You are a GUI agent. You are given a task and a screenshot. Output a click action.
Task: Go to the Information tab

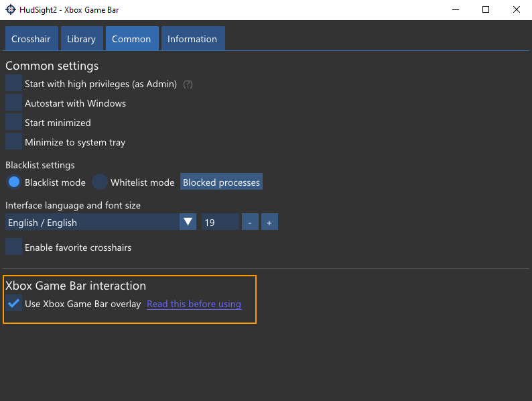pyautogui.click(x=192, y=39)
